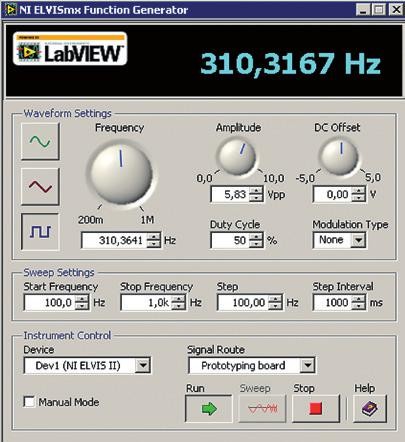Decrease Amplitude using stepper down arrow
Screen dimensions: 405x442
[x=256, y=198]
